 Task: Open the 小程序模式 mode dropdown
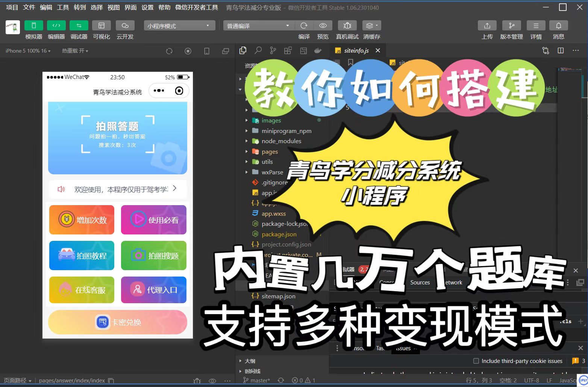[x=179, y=26]
